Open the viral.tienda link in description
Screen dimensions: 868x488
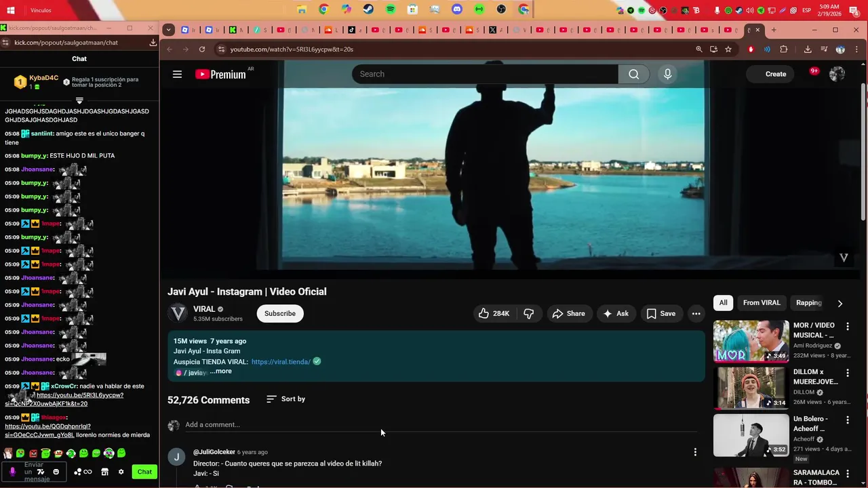tap(281, 362)
